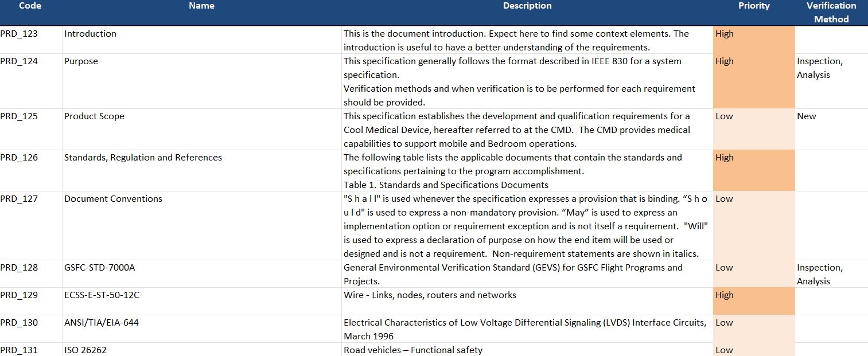868x356 pixels.
Task: Click the Low priority cell for Product Scope
Action: pyautogui.click(x=753, y=129)
